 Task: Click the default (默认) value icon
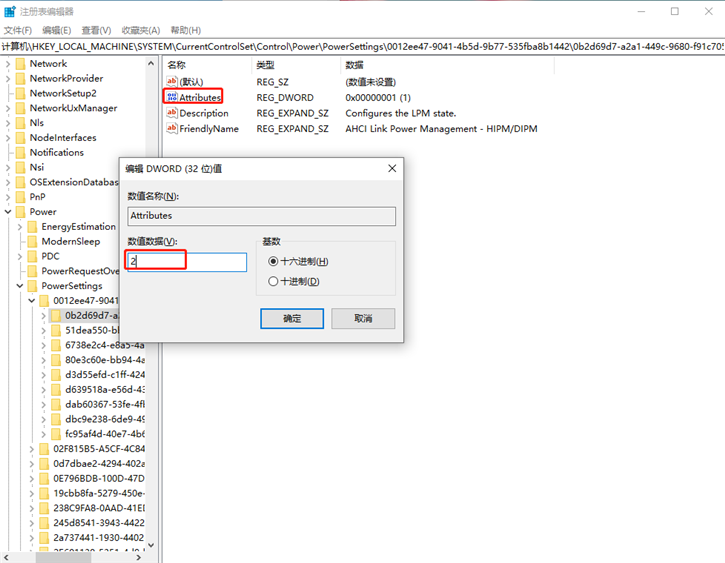(x=171, y=82)
